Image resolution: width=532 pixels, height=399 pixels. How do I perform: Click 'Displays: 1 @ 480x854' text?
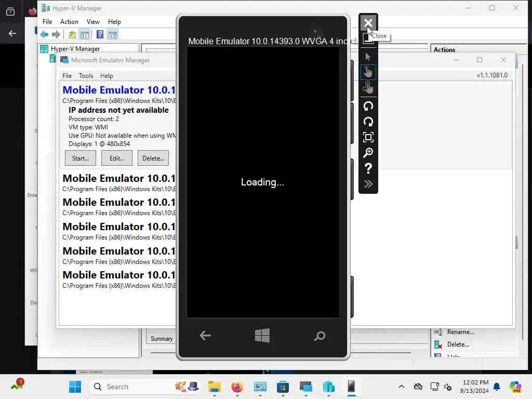pyautogui.click(x=99, y=144)
